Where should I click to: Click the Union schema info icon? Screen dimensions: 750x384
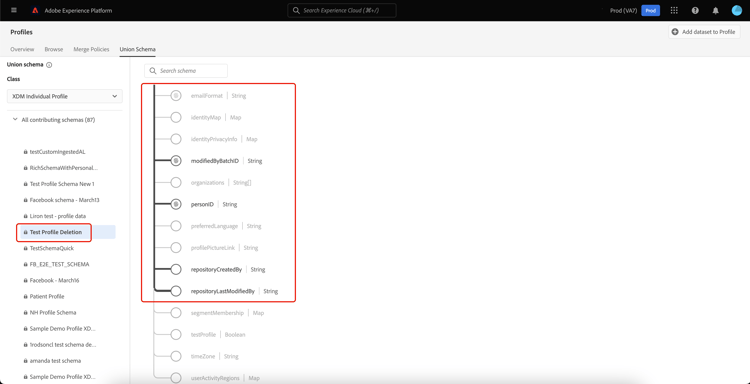pyautogui.click(x=49, y=65)
